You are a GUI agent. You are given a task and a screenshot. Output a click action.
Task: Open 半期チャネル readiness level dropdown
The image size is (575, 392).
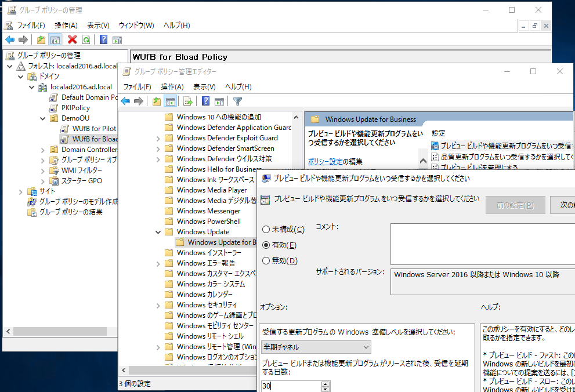tap(316, 347)
